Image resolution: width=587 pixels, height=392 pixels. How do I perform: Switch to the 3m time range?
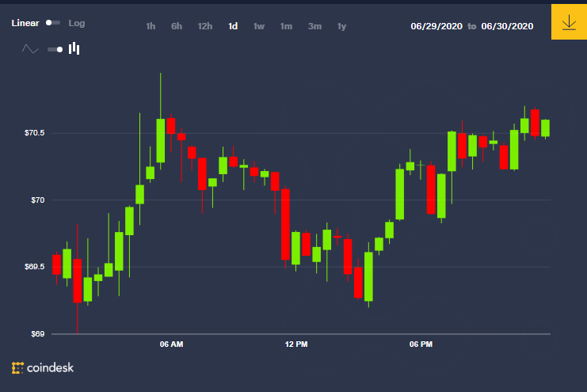coord(314,26)
